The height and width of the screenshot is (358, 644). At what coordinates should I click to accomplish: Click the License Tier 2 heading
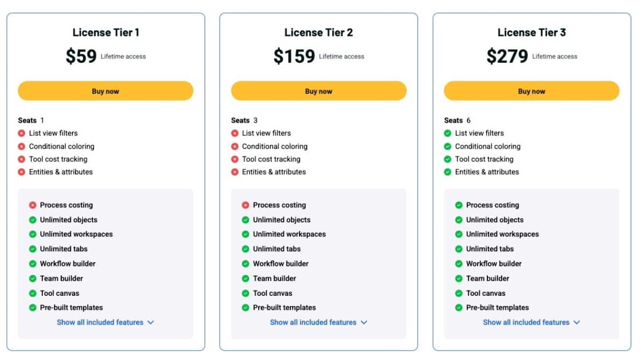click(x=319, y=33)
